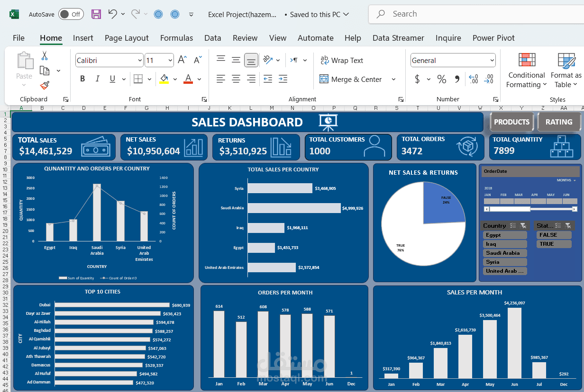Screen dimensions: 584x392
Task: Toggle Saudi Arabia slicer item
Action: 505,253
